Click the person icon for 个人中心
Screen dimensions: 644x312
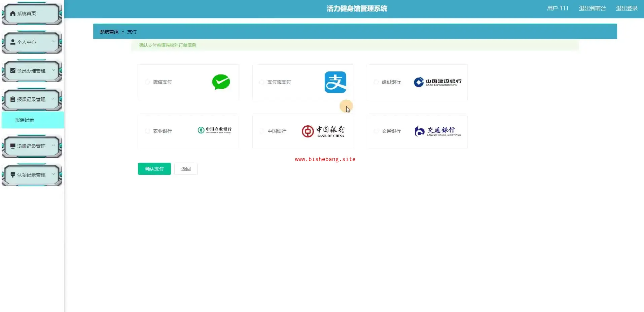pos(13,42)
